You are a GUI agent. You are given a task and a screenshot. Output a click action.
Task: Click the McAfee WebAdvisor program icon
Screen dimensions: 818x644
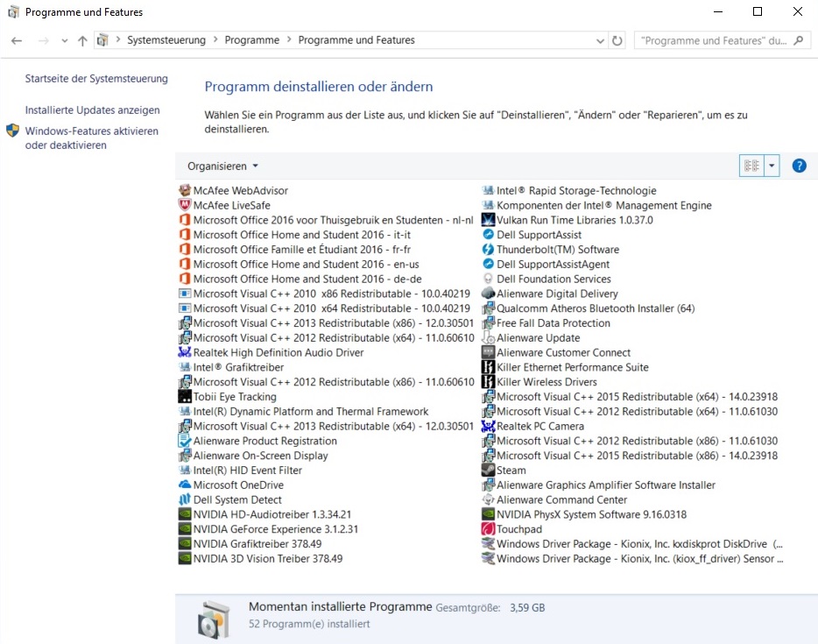pos(185,190)
